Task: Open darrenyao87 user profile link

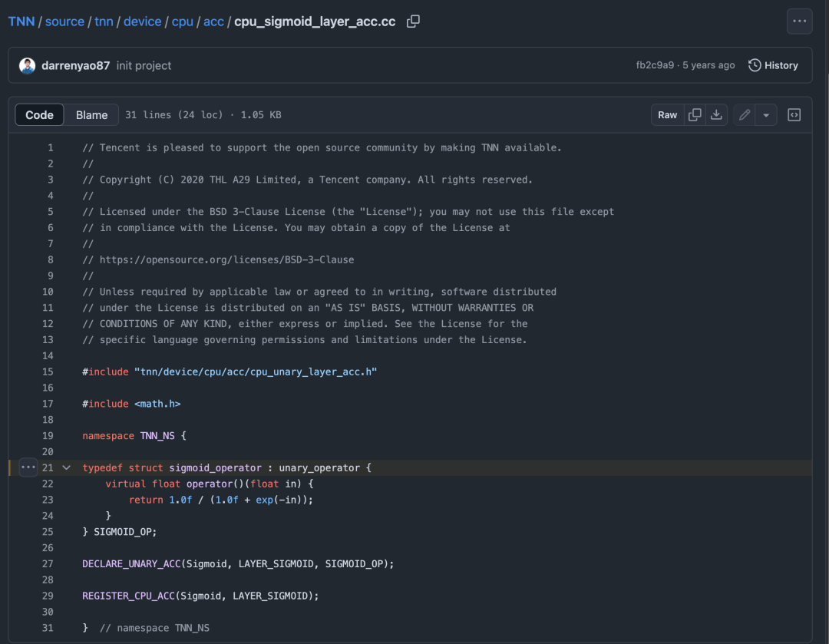Action: click(x=75, y=65)
